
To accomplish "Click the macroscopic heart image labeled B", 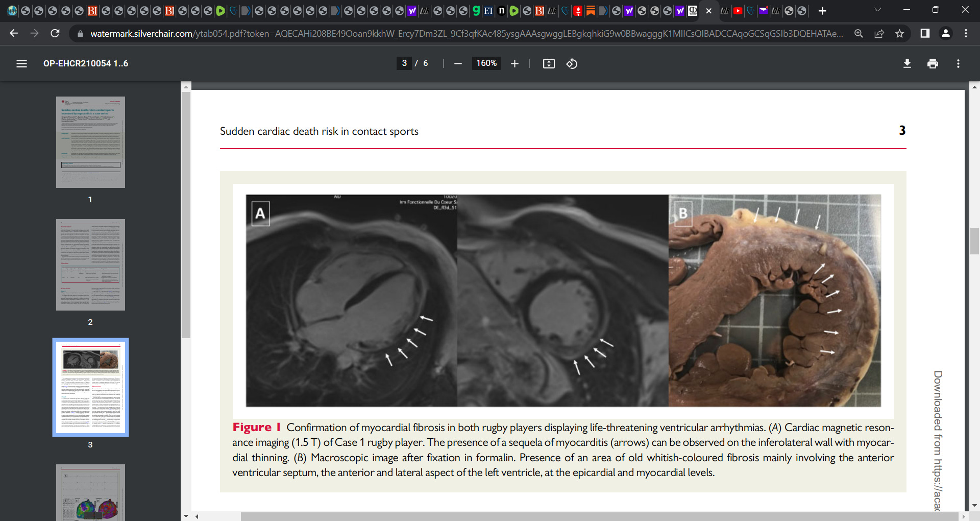I will pyautogui.click(x=775, y=300).
